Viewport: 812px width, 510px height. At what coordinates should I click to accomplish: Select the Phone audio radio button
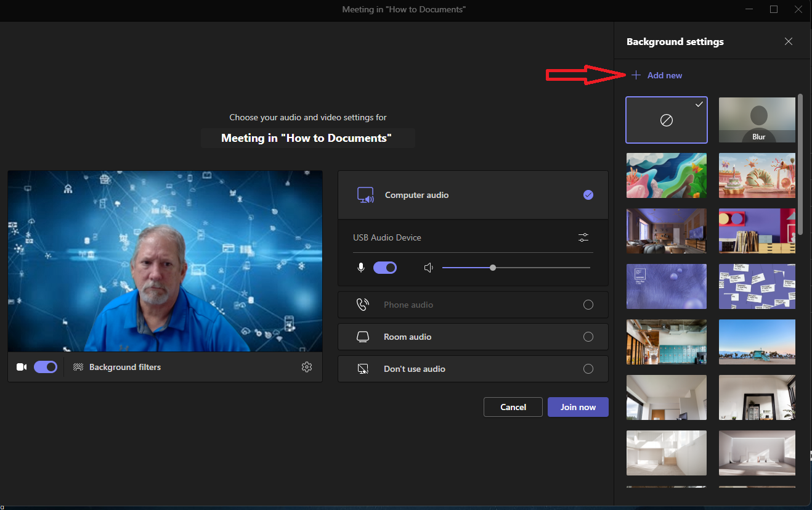(588, 305)
